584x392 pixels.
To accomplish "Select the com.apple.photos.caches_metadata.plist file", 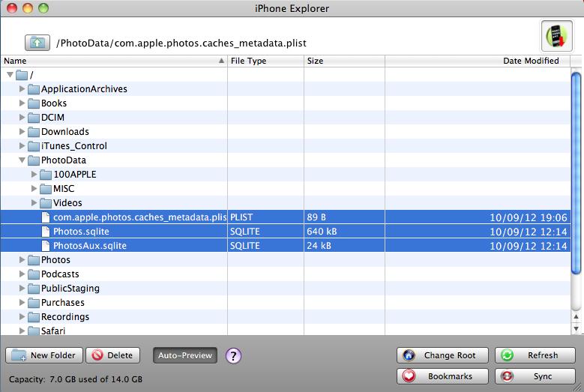I will (x=139, y=217).
